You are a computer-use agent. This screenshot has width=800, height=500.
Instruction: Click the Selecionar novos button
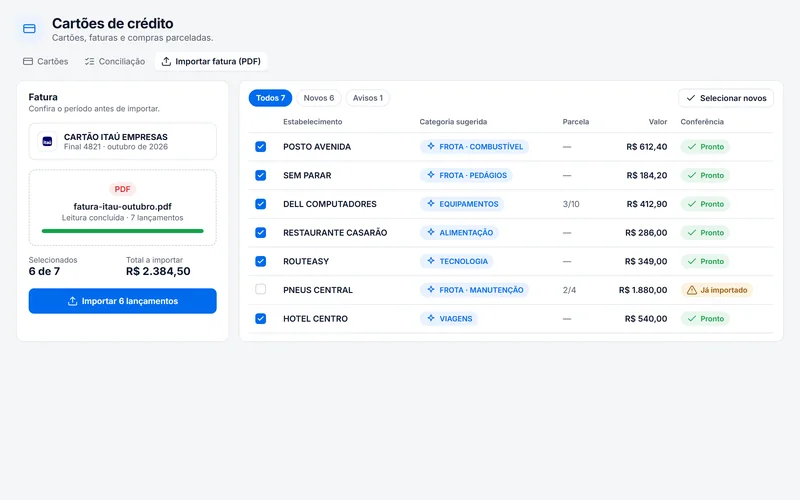[726, 98]
